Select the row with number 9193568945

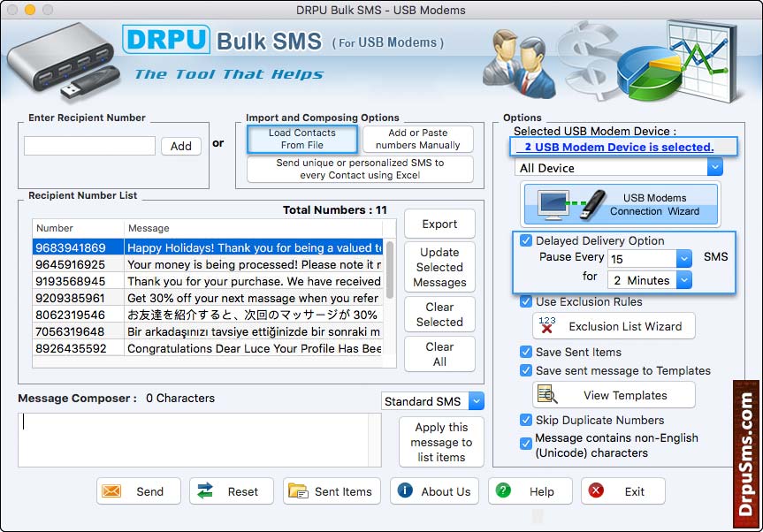(208, 281)
